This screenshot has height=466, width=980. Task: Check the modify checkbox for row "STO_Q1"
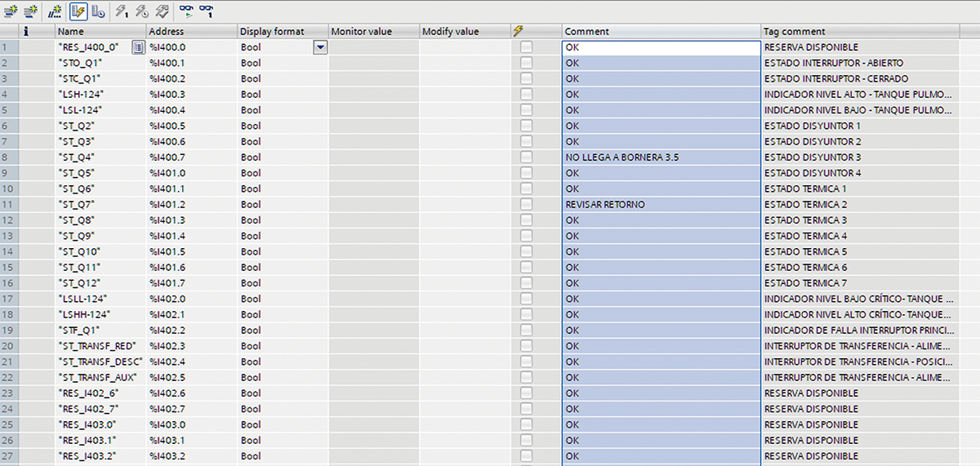pos(526,63)
